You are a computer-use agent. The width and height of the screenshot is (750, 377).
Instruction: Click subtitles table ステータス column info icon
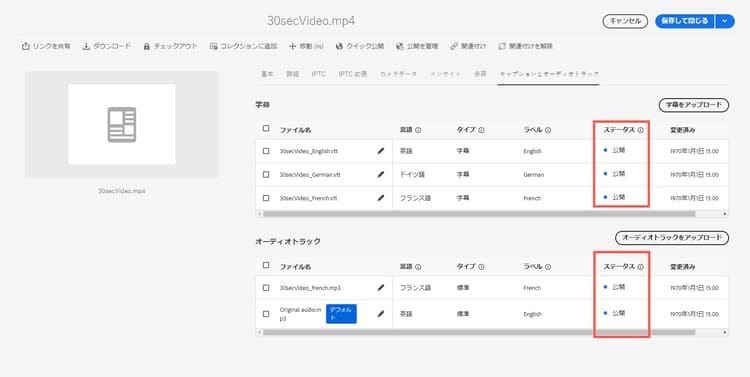640,130
